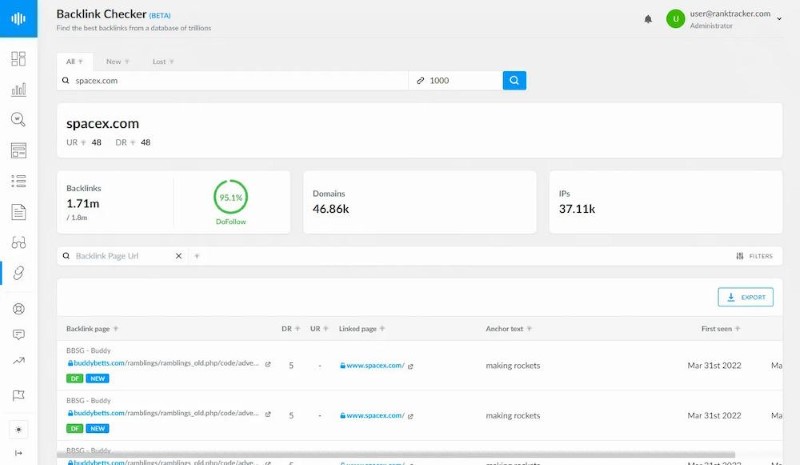This screenshot has height=465, width=800.
Task: Open the Filters panel
Action: [755, 256]
